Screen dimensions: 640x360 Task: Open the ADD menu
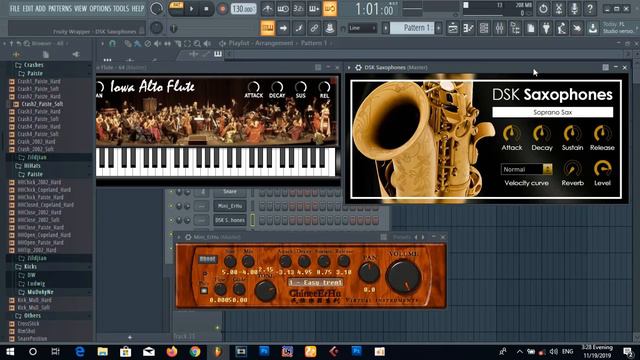tap(40, 9)
